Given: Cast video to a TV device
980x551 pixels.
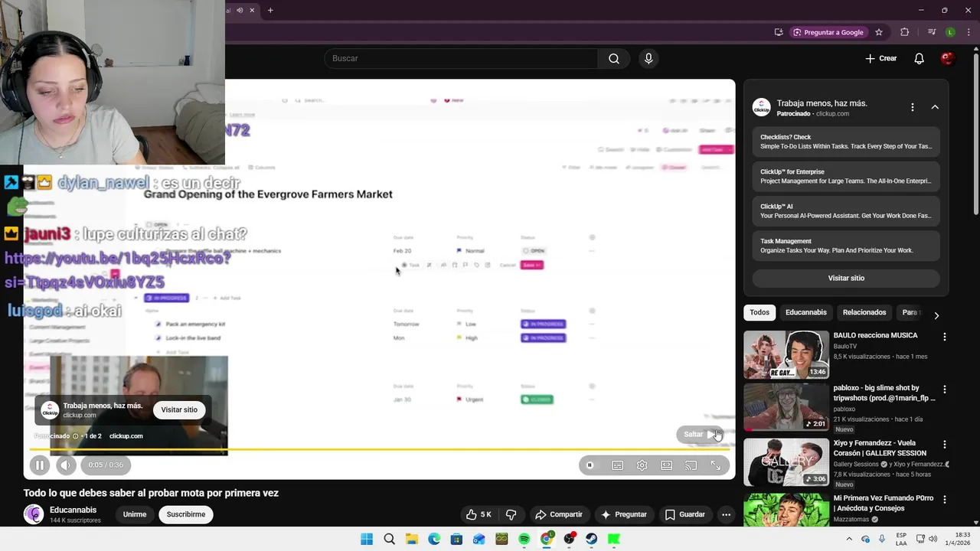Looking at the screenshot, I should pyautogui.click(x=691, y=465).
